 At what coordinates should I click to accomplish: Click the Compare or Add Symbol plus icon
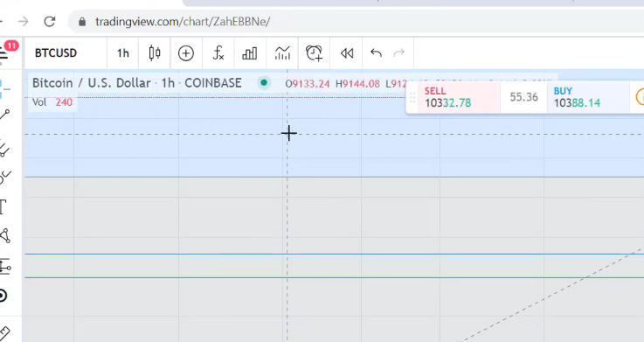pos(186,53)
